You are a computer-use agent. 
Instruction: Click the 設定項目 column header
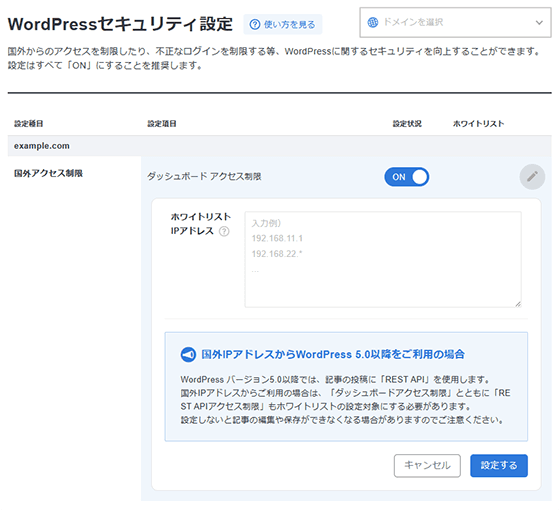(x=162, y=124)
